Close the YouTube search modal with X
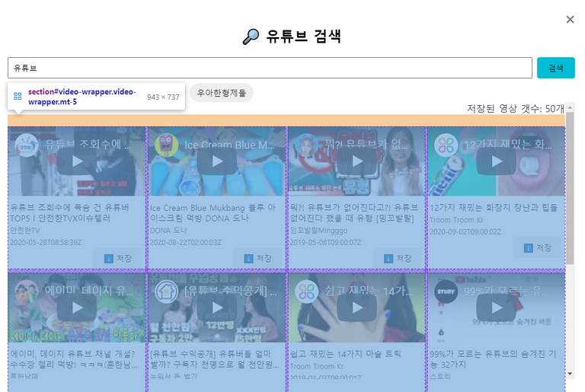The width and height of the screenshot is (585, 392). (570, 19)
